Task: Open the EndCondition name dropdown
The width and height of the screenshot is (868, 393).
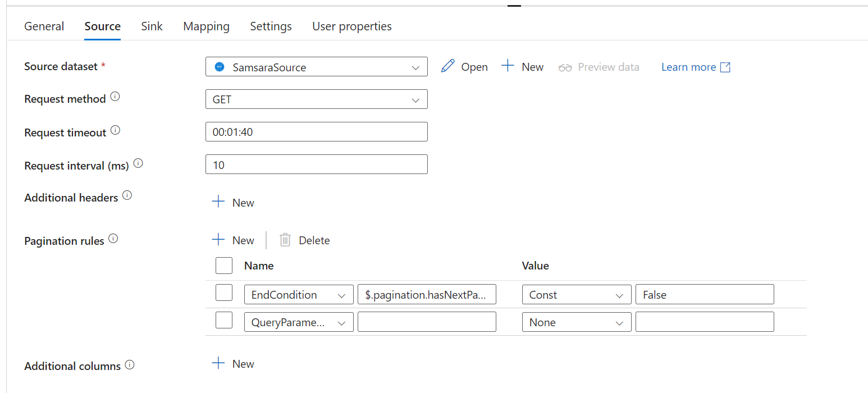Action: coord(299,295)
